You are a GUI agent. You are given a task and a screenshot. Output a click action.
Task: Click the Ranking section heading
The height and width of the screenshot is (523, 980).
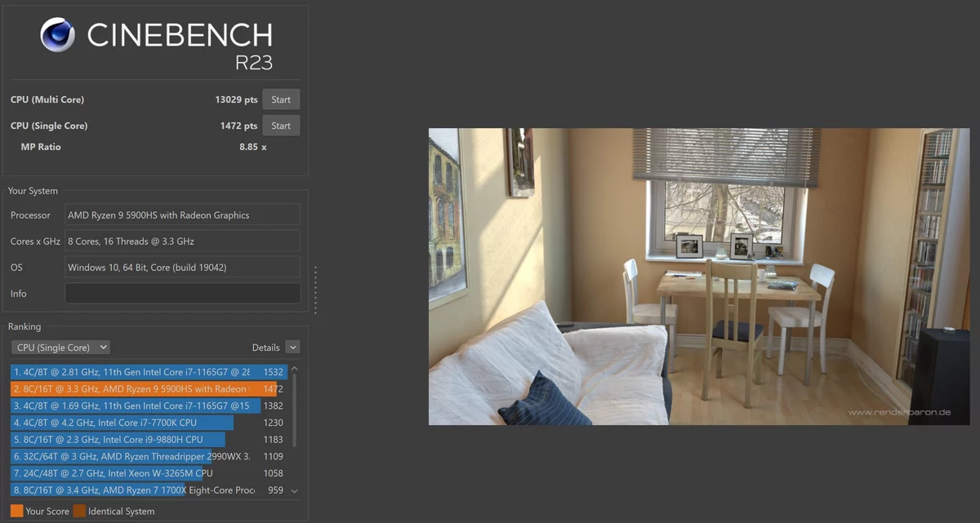point(24,326)
